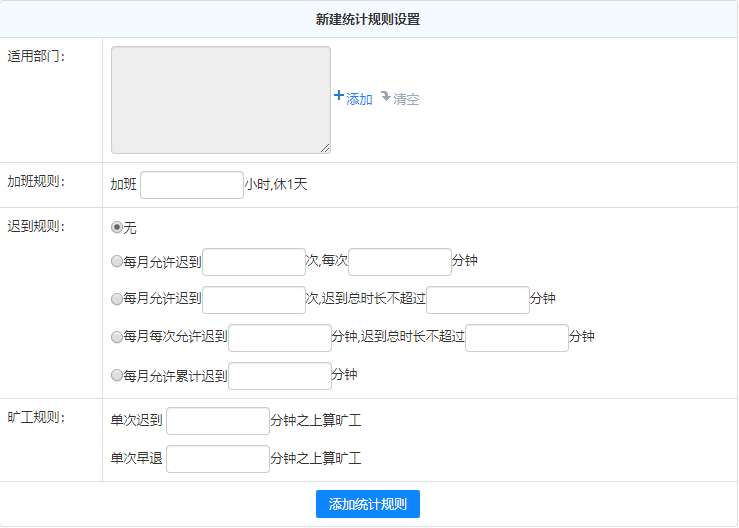Focus the 加班 hours input field
Image resolution: width=739 pixels, height=528 pixels.
(192, 185)
